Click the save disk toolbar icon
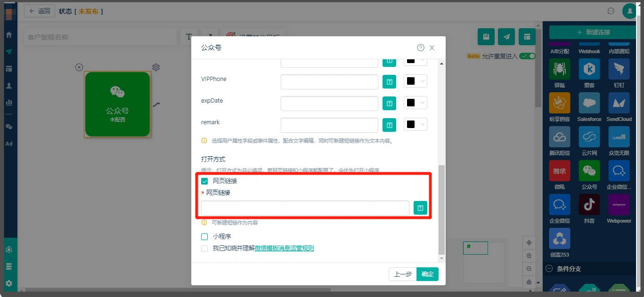 pyautogui.click(x=486, y=37)
